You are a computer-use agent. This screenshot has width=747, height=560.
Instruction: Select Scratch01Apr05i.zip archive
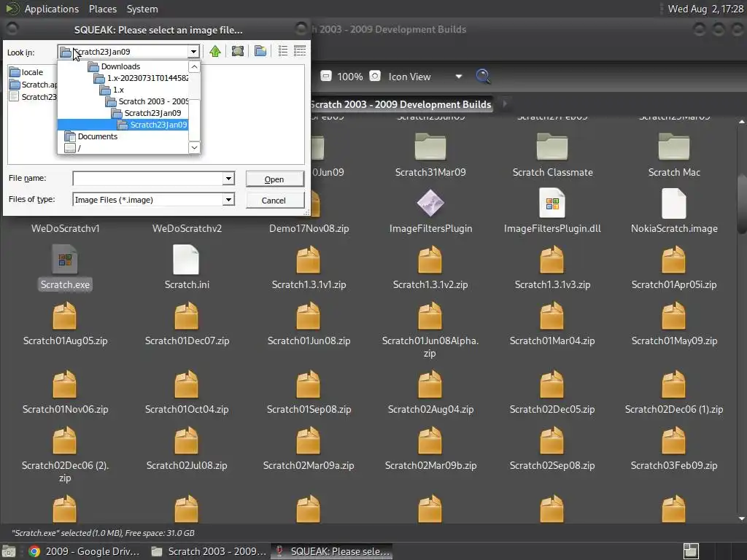(674, 268)
